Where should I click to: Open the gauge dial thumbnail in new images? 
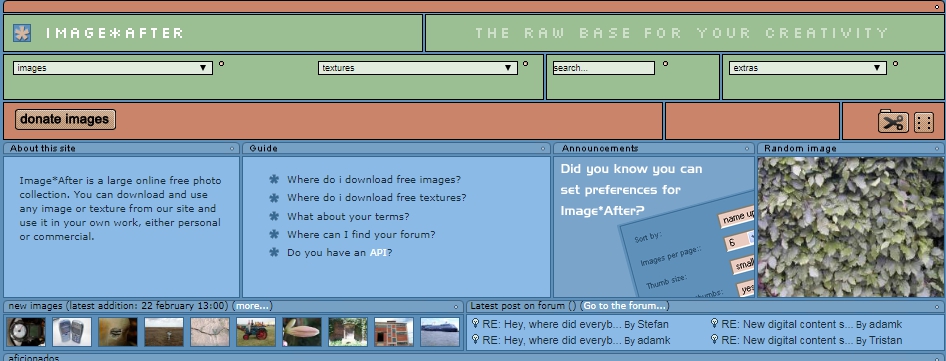point(26,332)
